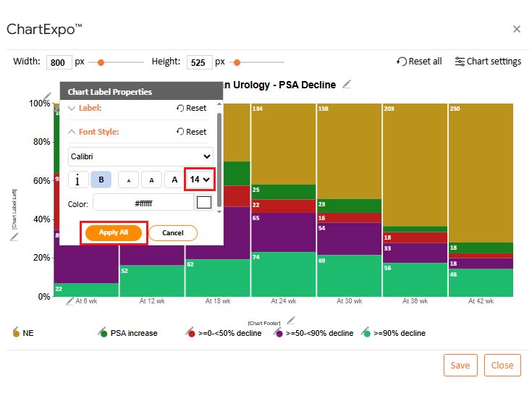Viewport: 532px width, 396px height.
Task: Open Chart settings
Action: point(488,62)
